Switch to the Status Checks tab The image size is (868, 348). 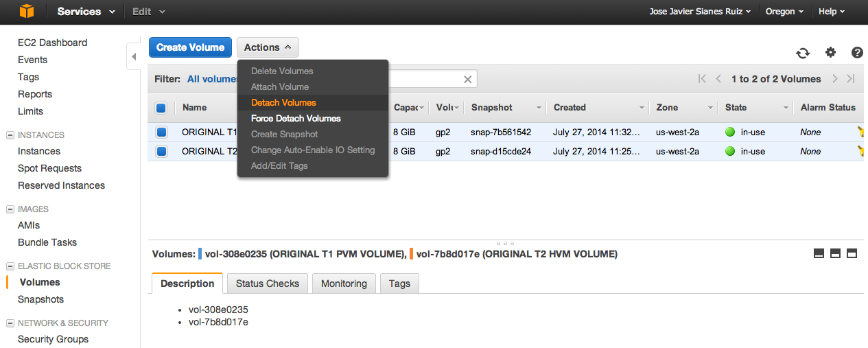[x=268, y=283]
